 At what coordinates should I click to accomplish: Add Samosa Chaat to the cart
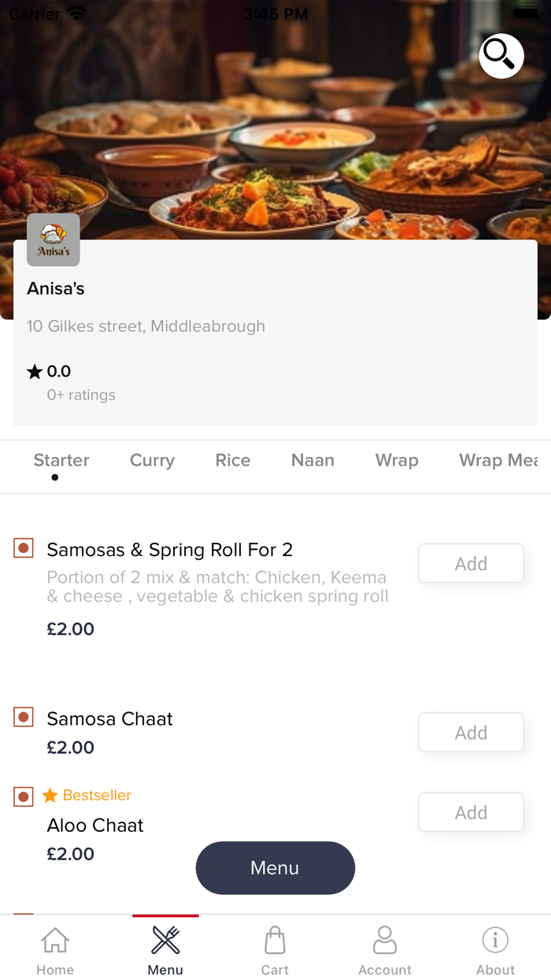pyautogui.click(x=470, y=732)
